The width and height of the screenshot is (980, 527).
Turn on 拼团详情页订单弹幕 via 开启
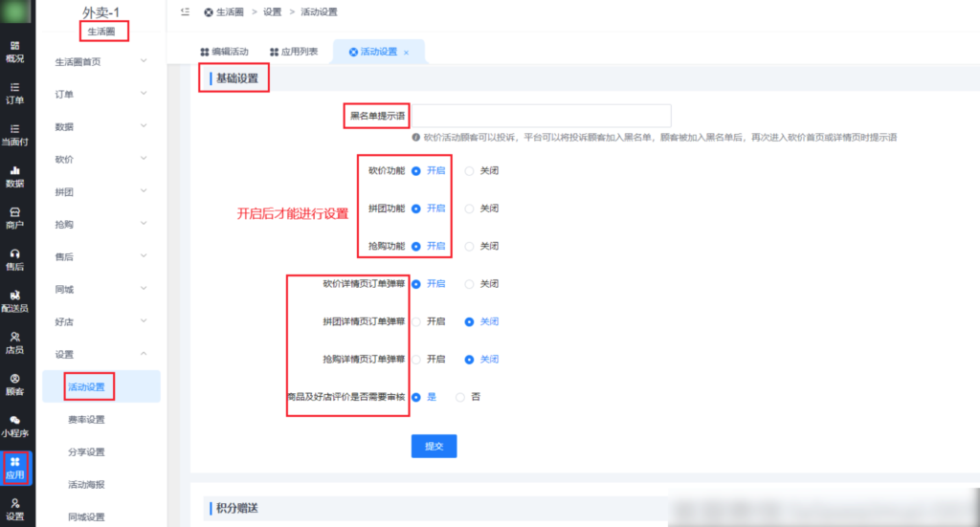pos(415,321)
